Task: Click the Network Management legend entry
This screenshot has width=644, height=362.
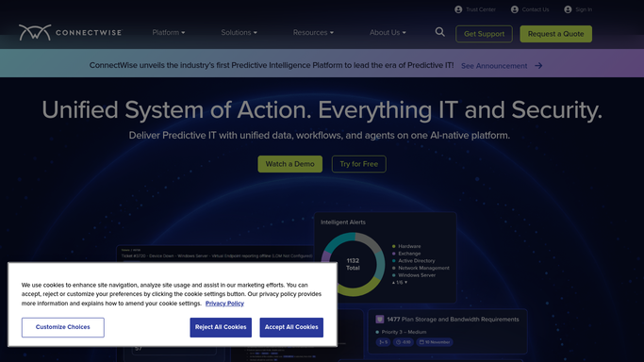Action: [x=421, y=268]
